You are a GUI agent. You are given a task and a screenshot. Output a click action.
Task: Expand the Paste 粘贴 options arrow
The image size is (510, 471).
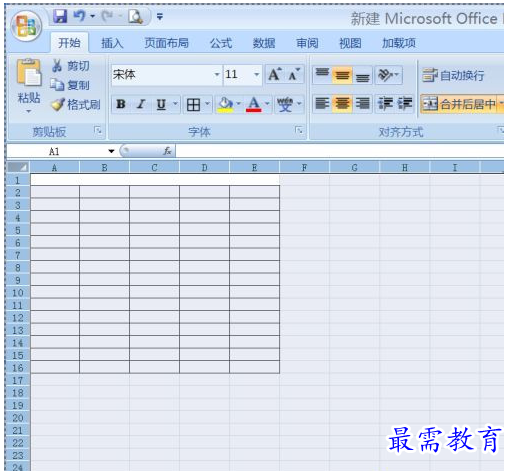pyautogui.click(x=29, y=111)
